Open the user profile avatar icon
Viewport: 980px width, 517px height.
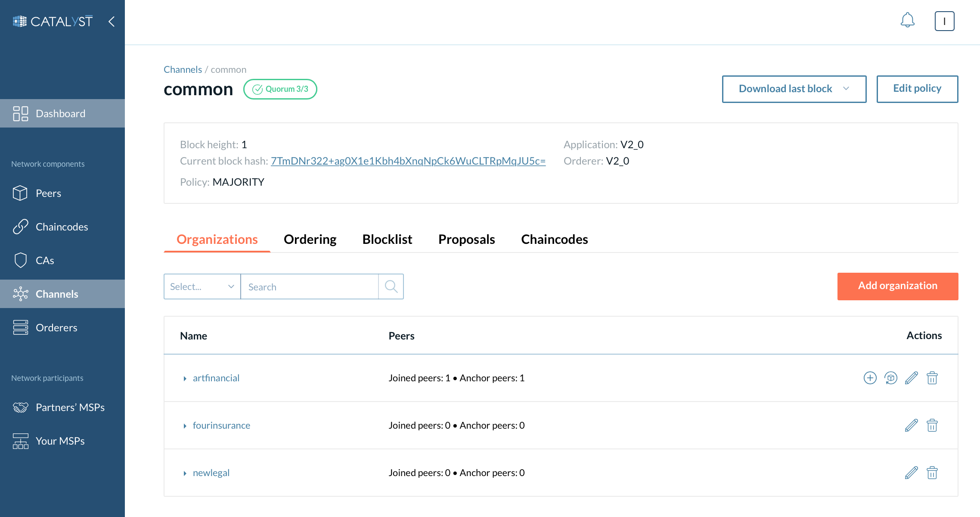point(944,21)
